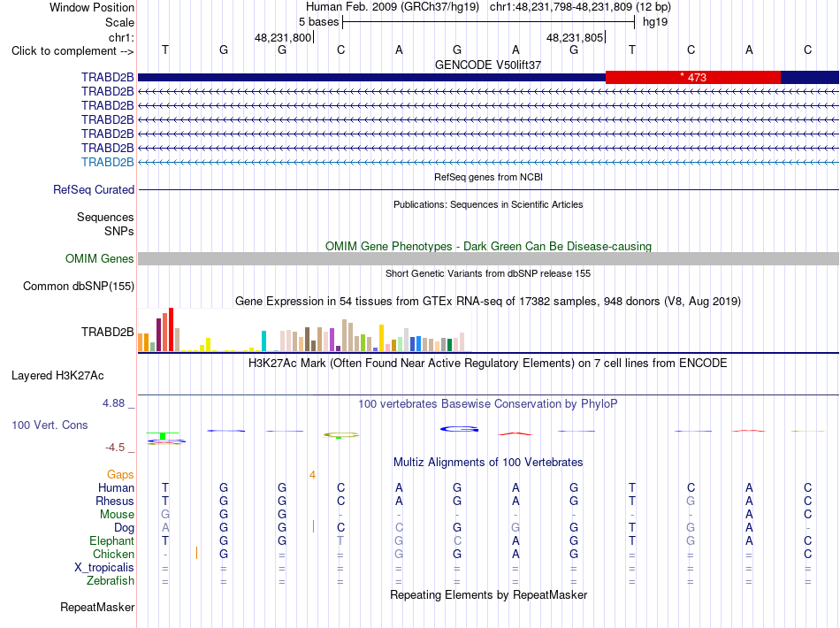Viewport: 840px width, 628px height.
Task: Open 'Multiz Alignments of 100 Vertebrates' title
Action: coord(488,463)
